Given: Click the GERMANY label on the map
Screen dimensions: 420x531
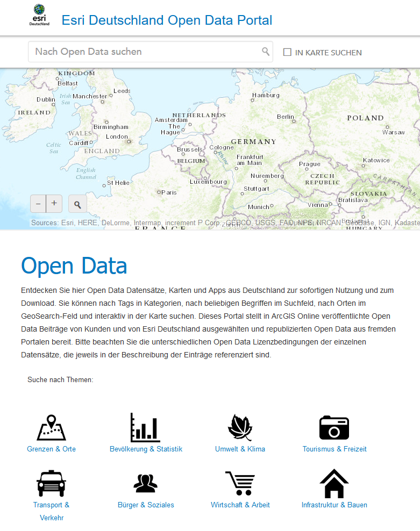Looking at the screenshot, I should click(x=253, y=141).
